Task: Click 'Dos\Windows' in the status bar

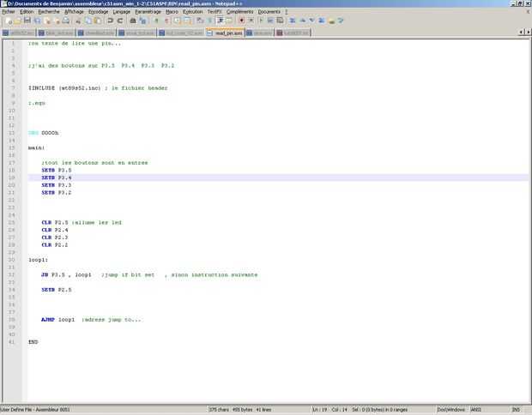Action: click(x=450, y=410)
